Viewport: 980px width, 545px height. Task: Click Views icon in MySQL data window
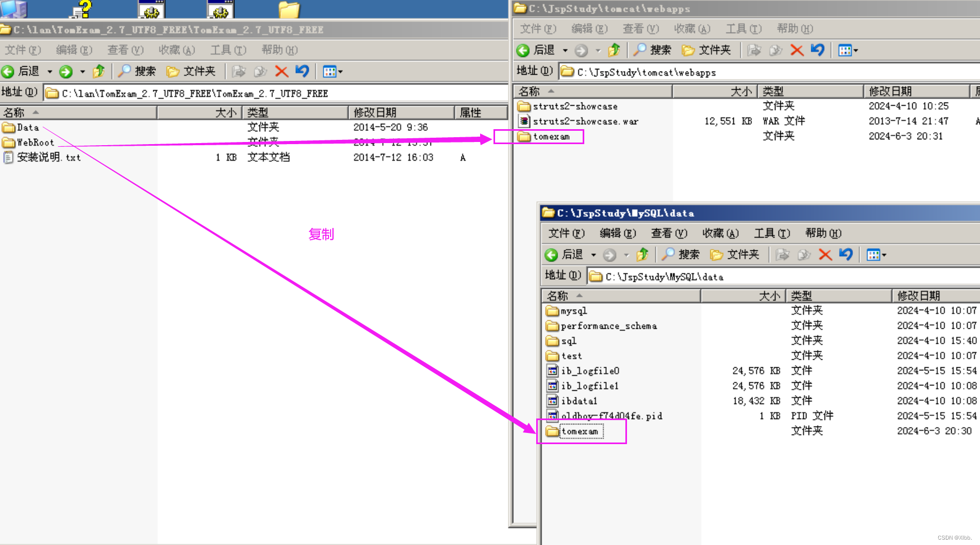873,255
